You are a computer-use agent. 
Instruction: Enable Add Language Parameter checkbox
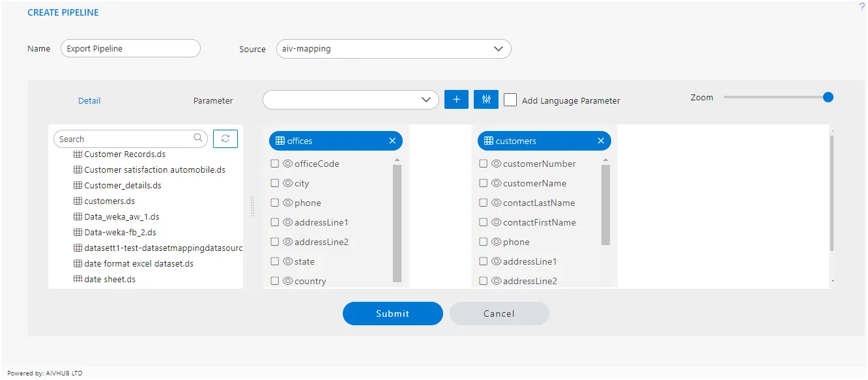pyautogui.click(x=510, y=100)
